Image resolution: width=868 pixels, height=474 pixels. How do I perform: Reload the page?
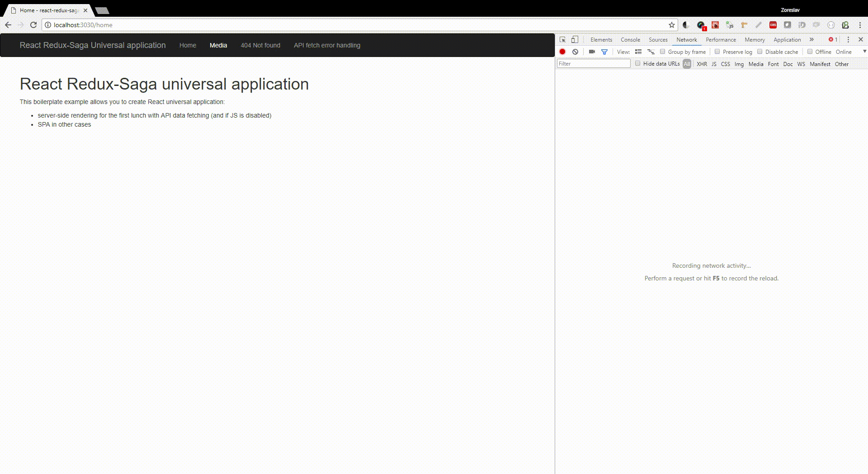coord(33,25)
